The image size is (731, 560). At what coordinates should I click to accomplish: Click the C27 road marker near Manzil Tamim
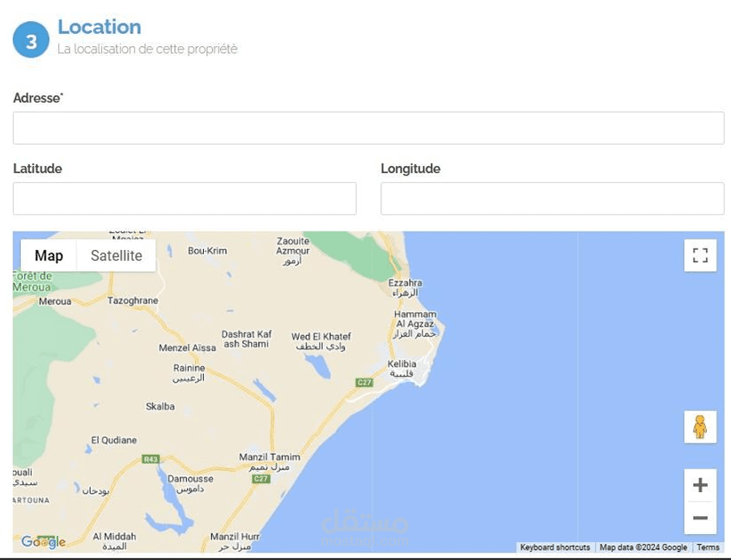pyautogui.click(x=261, y=478)
